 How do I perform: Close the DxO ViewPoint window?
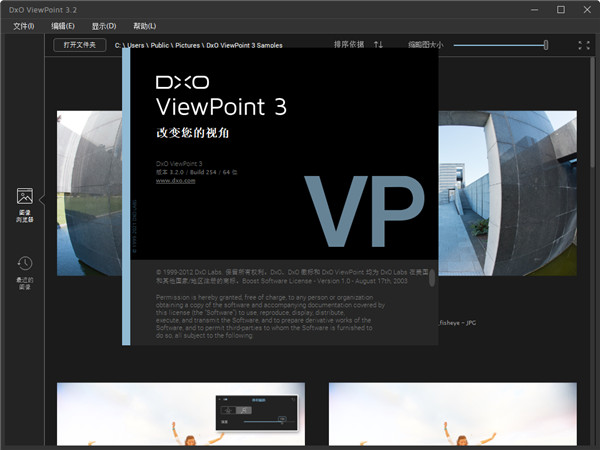(x=587, y=10)
